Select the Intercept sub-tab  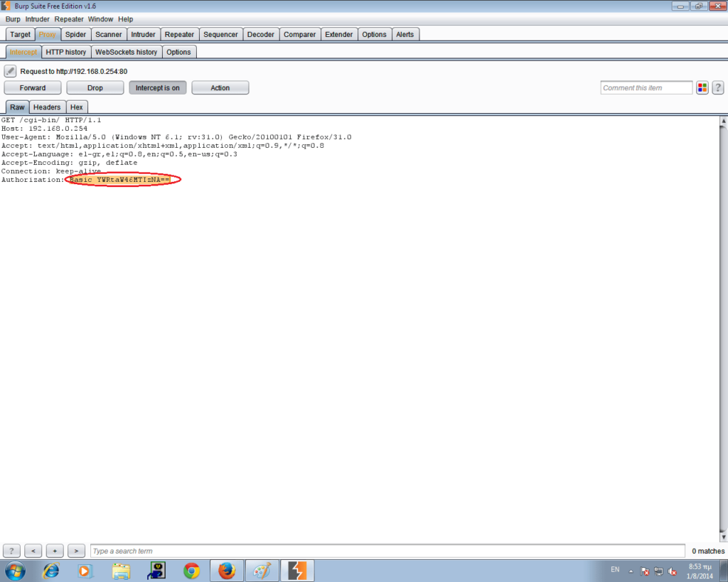[x=23, y=52]
